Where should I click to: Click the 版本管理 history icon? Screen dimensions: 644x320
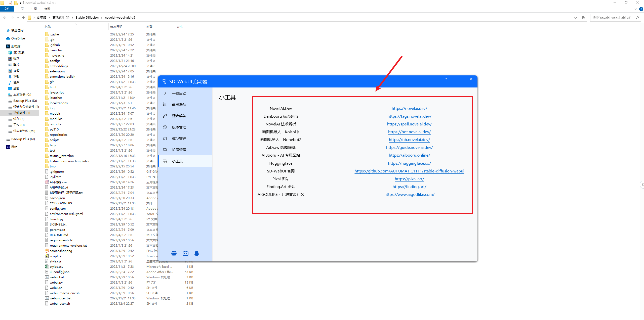point(165,127)
